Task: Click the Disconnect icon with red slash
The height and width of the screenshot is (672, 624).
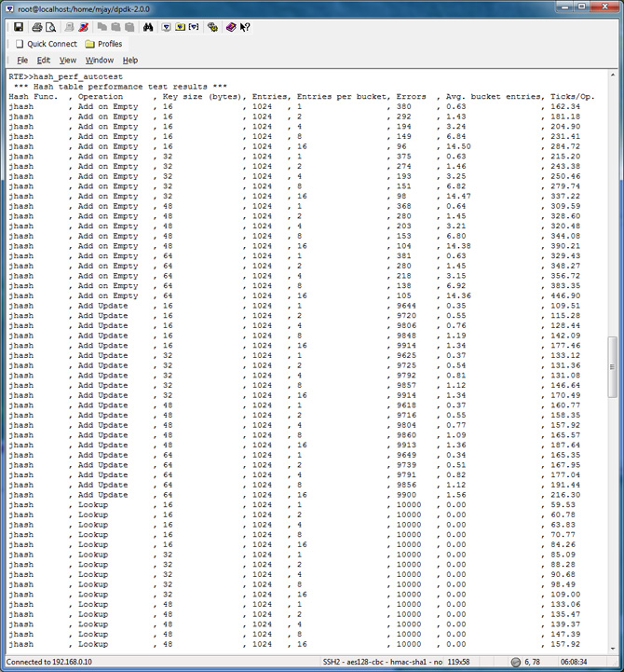Action: (x=84, y=27)
